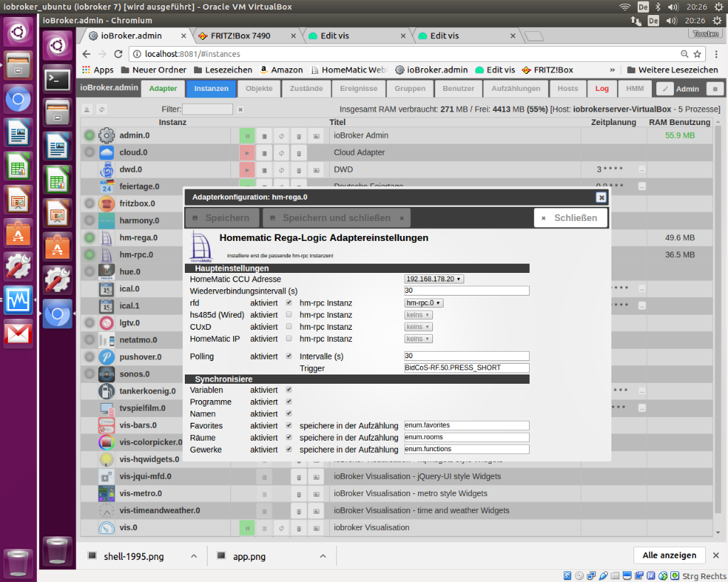Toggle Programme sync checkbox

click(289, 402)
